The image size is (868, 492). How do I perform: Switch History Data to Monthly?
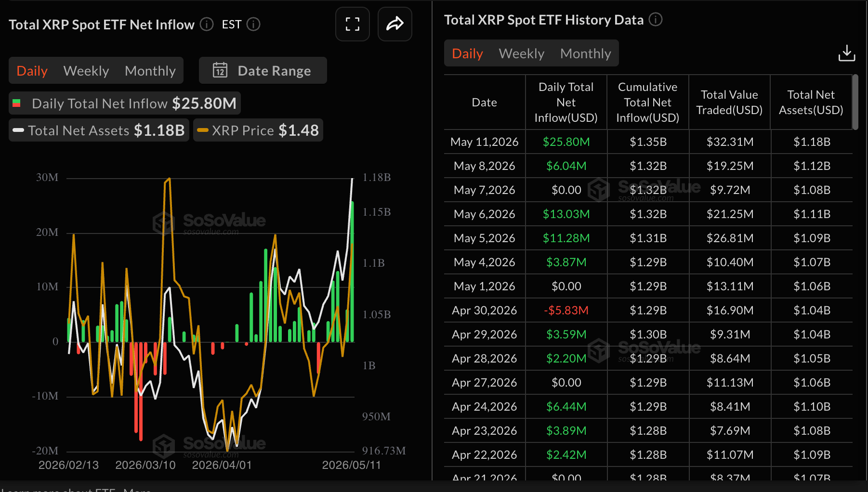(586, 53)
